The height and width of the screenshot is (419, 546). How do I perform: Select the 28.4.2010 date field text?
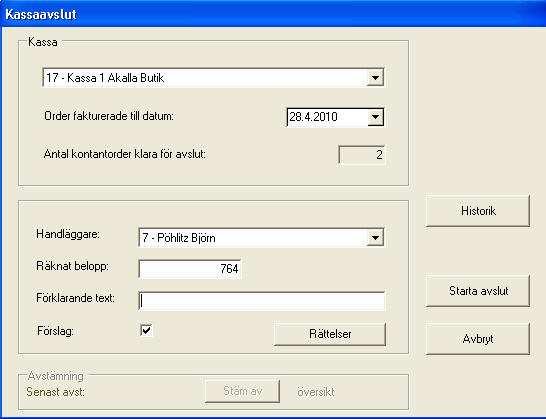[313, 117]
